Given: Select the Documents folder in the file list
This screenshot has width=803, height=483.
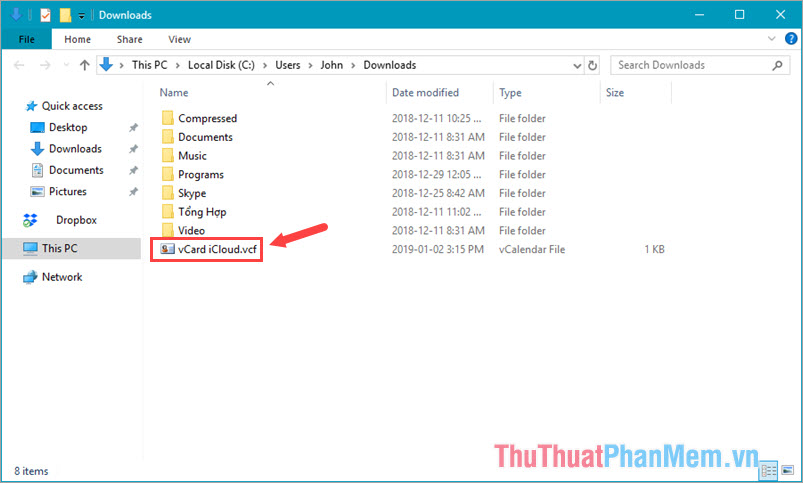Looking at the screenshot, I should pyautogui.click(x=205, y=137).
